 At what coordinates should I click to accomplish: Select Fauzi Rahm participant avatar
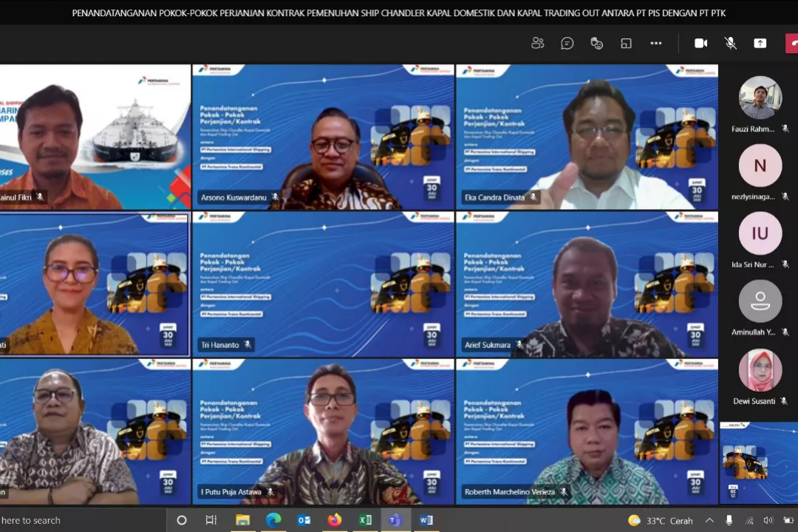pos(760,98)
